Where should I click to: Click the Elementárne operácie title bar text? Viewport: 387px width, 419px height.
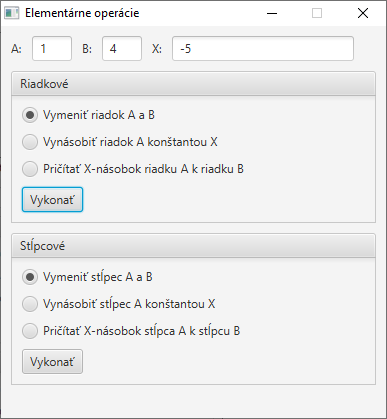[82, 13]
